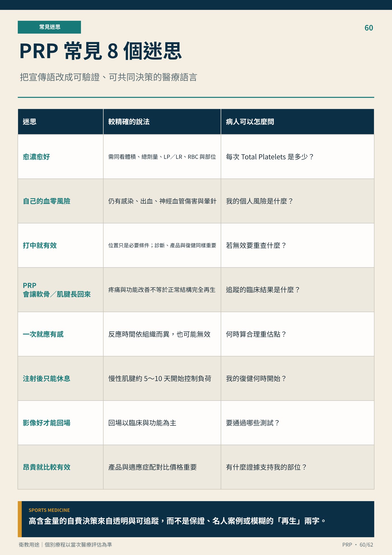
Task: Select the question 若無效要重查什麼？
Action: (297, 245)
